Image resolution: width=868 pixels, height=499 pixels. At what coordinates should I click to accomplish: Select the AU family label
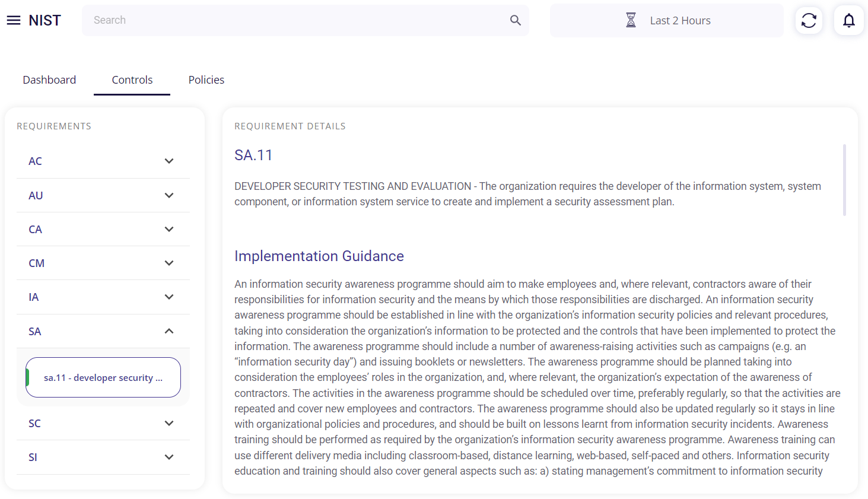pos(36,195)
